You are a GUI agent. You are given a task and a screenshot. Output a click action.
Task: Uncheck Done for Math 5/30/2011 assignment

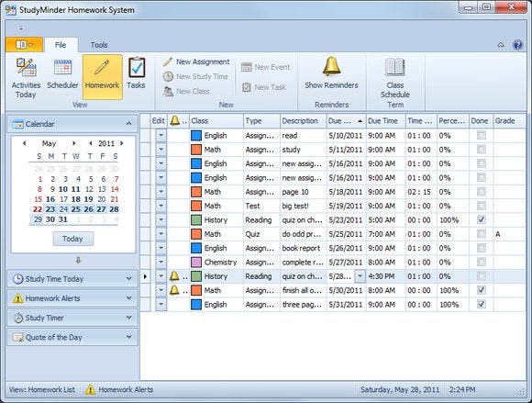click(482, 290)
